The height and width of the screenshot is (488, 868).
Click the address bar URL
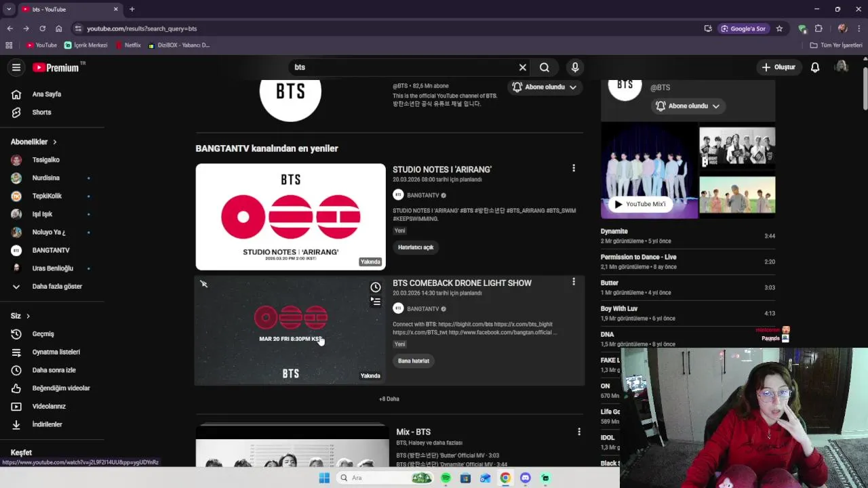(142, 28)
